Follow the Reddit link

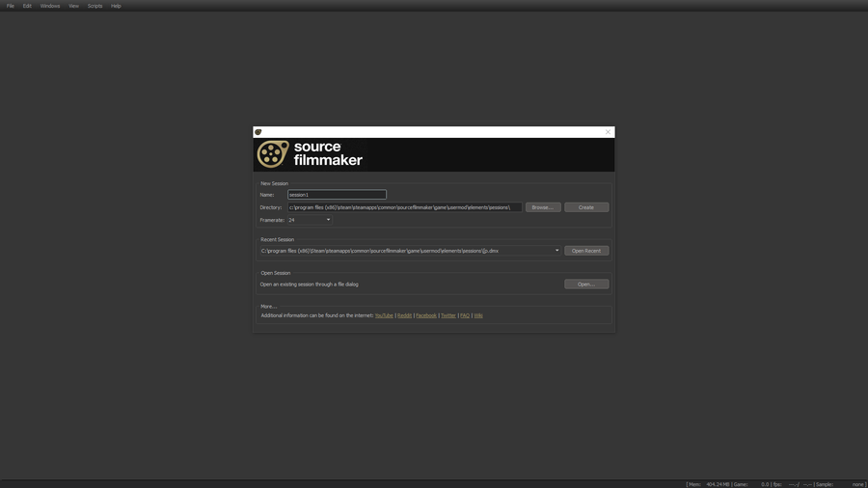[405, 316]
